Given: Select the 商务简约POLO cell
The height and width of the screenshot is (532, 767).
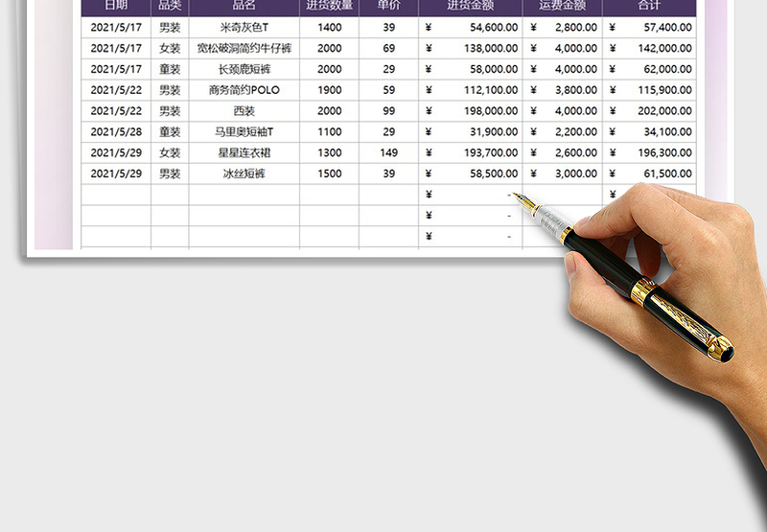Looking at the screenshot, I should (244, 90).
